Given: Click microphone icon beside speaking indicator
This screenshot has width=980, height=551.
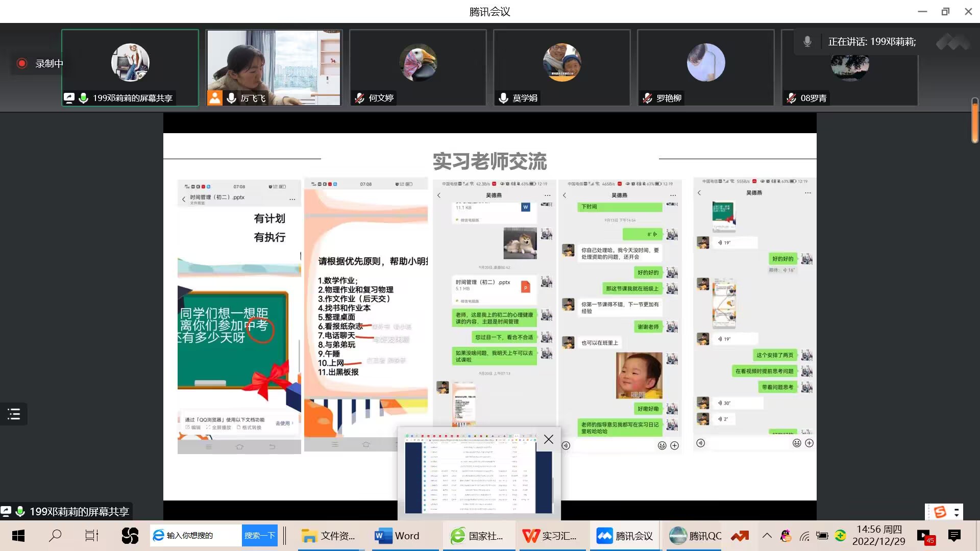Looking at the screenshot, I should click(807, 41).
